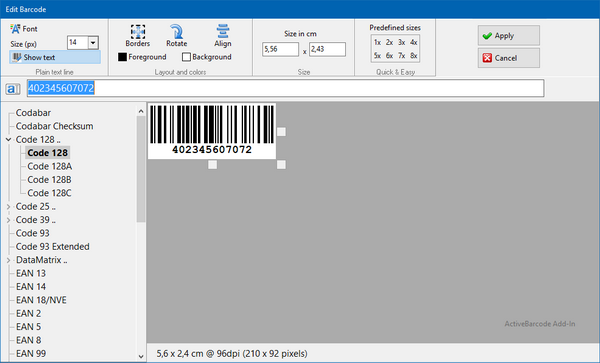Select EAN 8 barcode type
The height and width of the screenshot is (363, 600).
click(28, 340)
